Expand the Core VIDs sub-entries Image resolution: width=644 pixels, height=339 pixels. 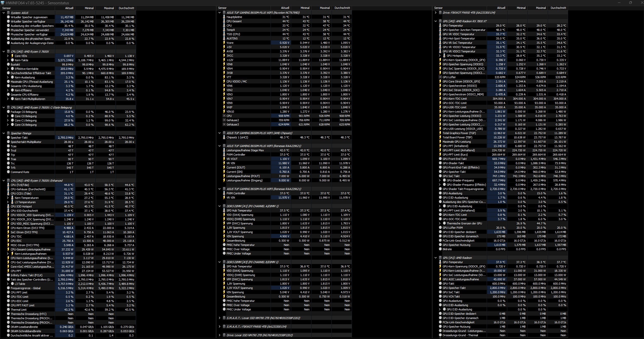(x=8, y=56)
